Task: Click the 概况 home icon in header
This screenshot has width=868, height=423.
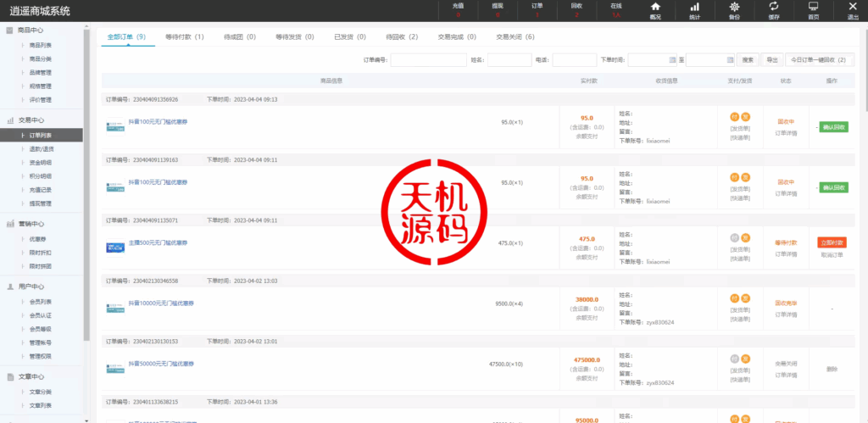Action: [x=655, y=7]
